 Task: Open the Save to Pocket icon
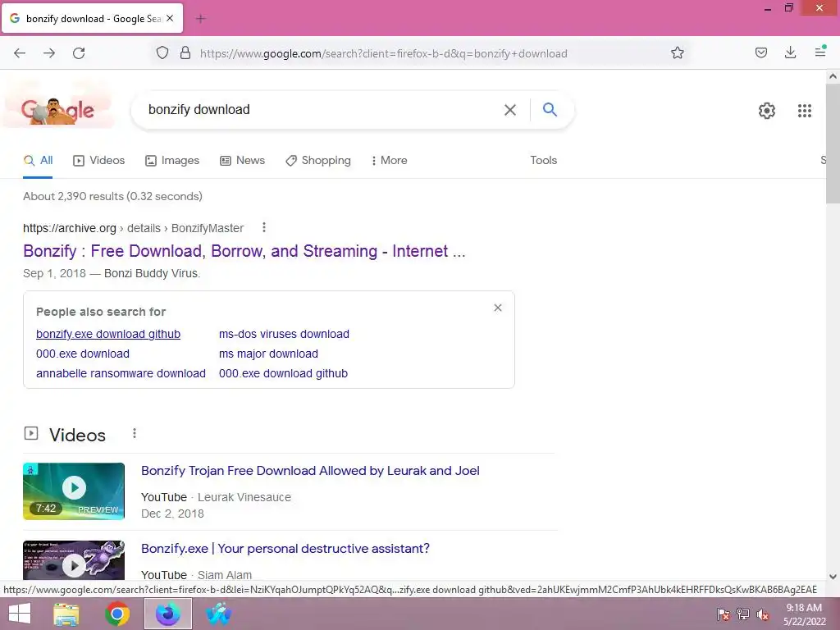pyautogui.click(x=761, y=52)
